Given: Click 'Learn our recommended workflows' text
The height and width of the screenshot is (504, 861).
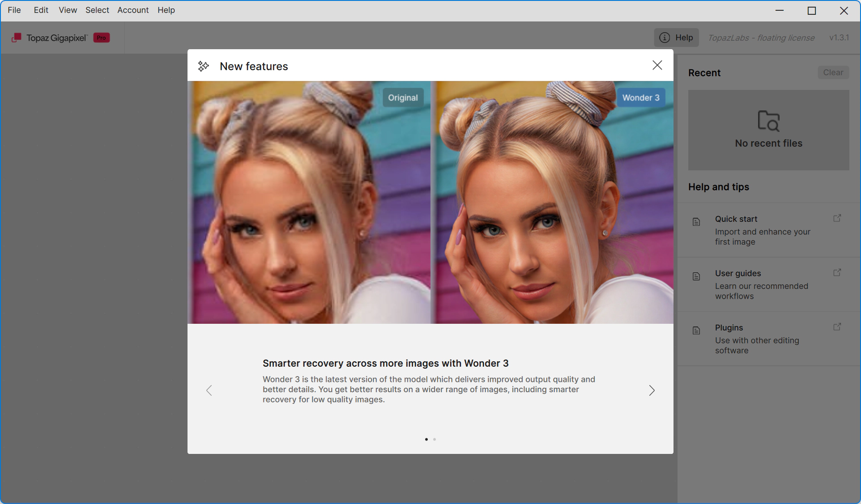Looking at the screenshot, I should click(761, 291).
